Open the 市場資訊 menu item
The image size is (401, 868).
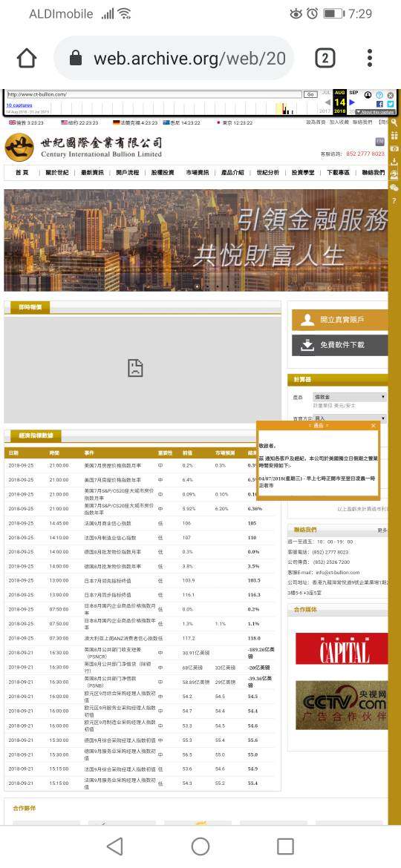[x=198, y=173]
